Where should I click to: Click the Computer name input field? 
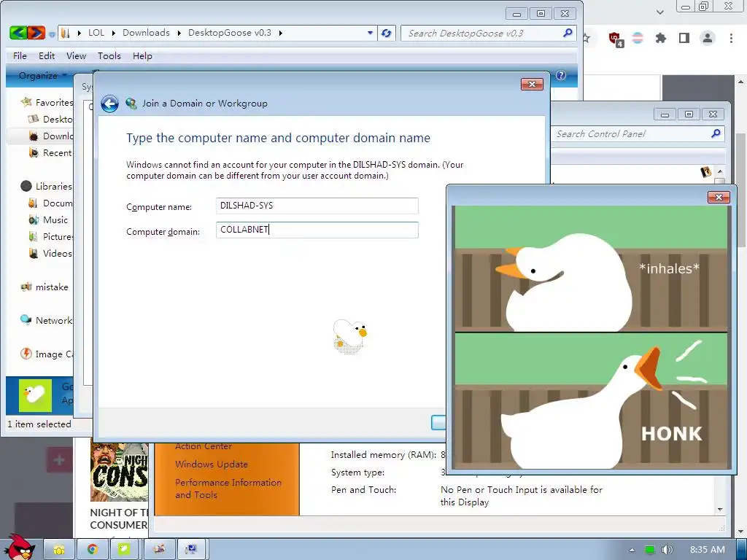point(317,206)
